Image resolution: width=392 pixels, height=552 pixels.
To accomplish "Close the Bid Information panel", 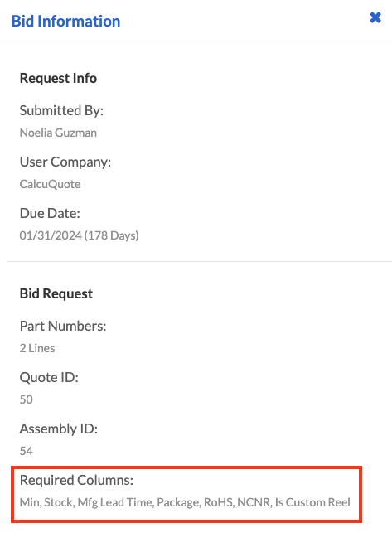I will (x=375, y=17).
